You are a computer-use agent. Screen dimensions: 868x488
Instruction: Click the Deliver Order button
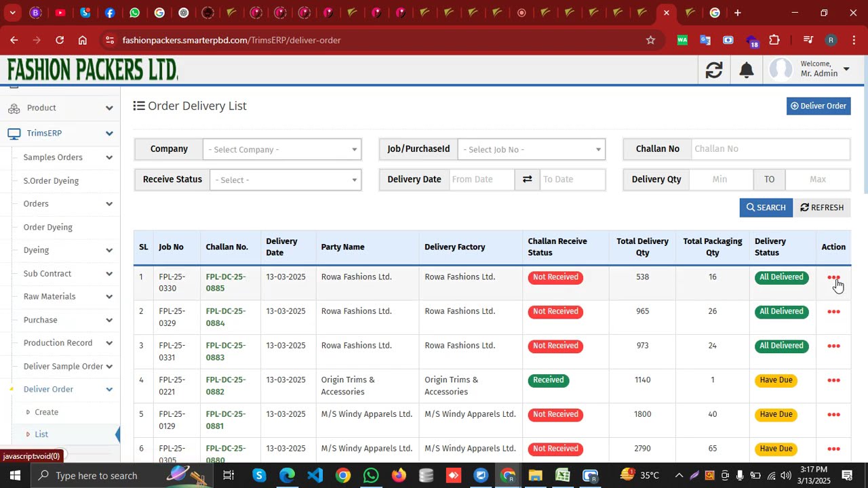[818, 106]
